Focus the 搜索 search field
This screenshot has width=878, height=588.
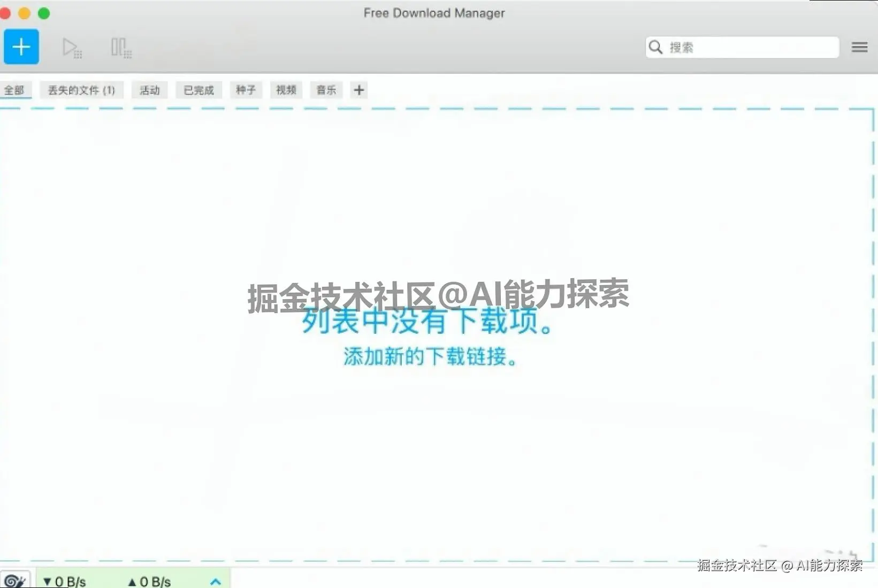pos(742,47)
